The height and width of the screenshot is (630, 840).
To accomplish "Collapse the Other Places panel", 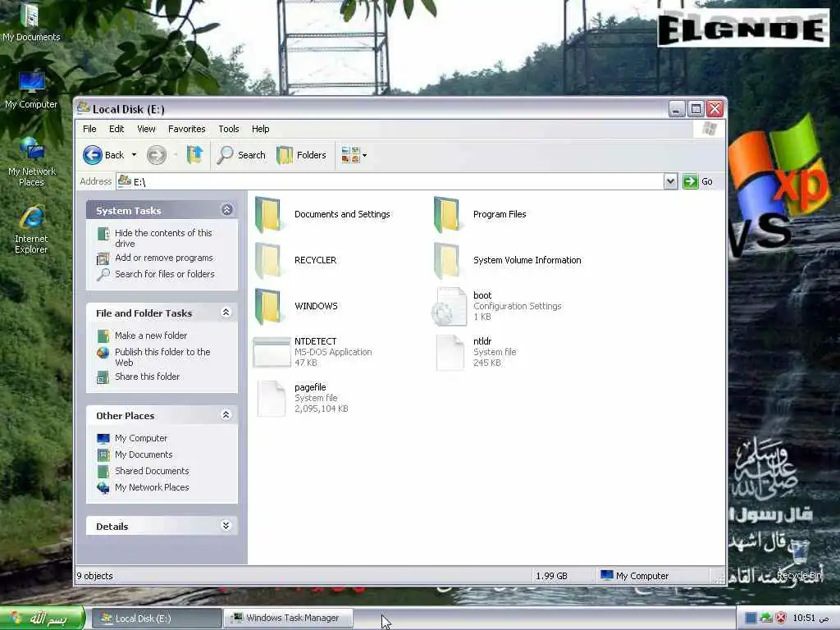I will [226, 414].
